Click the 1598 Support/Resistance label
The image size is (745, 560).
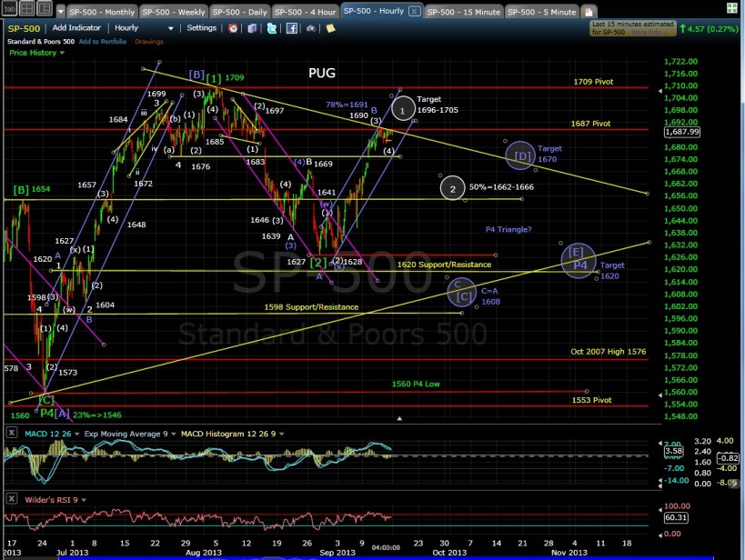(311, 307)
